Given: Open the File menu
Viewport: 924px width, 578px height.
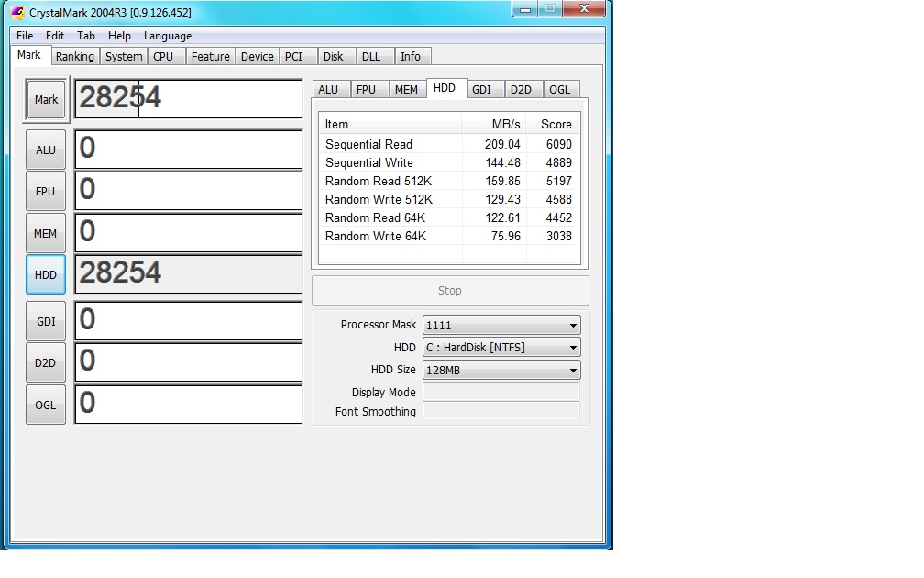Looking at the screenshot, I should coord(25,36).
